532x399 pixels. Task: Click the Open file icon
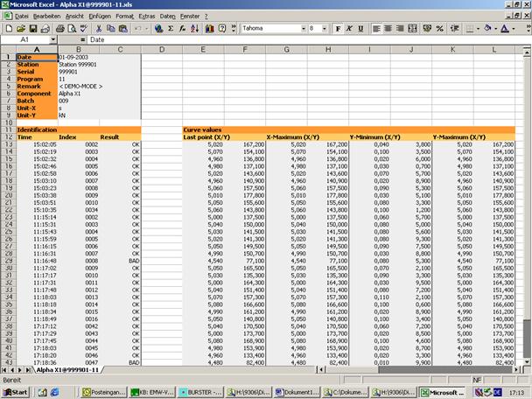(x=19, y=28)
